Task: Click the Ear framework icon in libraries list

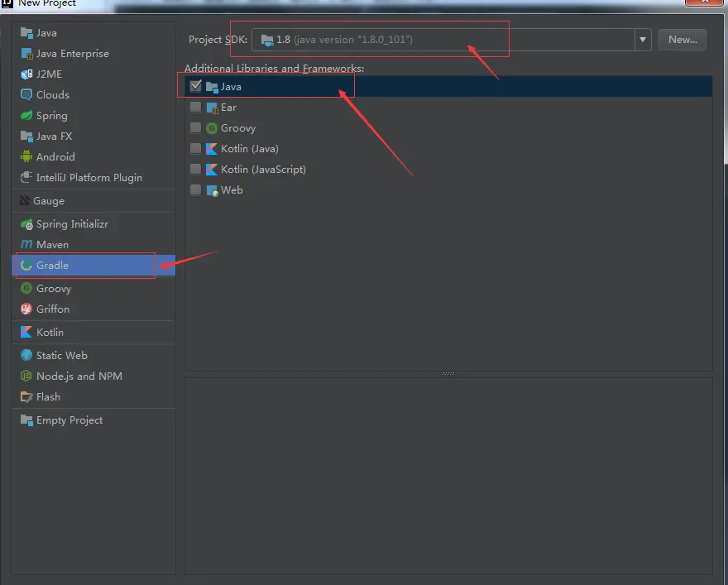Action: (x=212, y=108)
